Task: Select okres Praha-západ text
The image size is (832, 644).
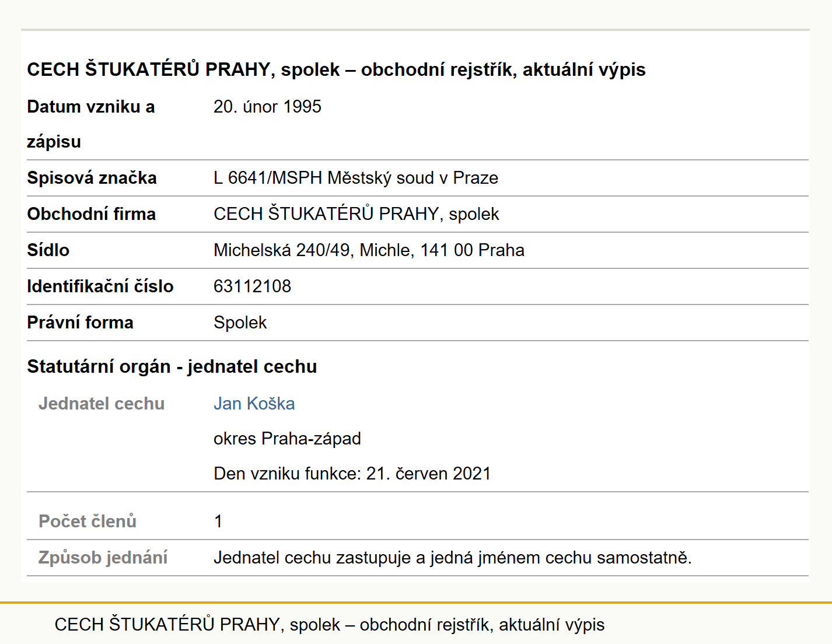Action: pyautogui.click(x=287, y=439)
